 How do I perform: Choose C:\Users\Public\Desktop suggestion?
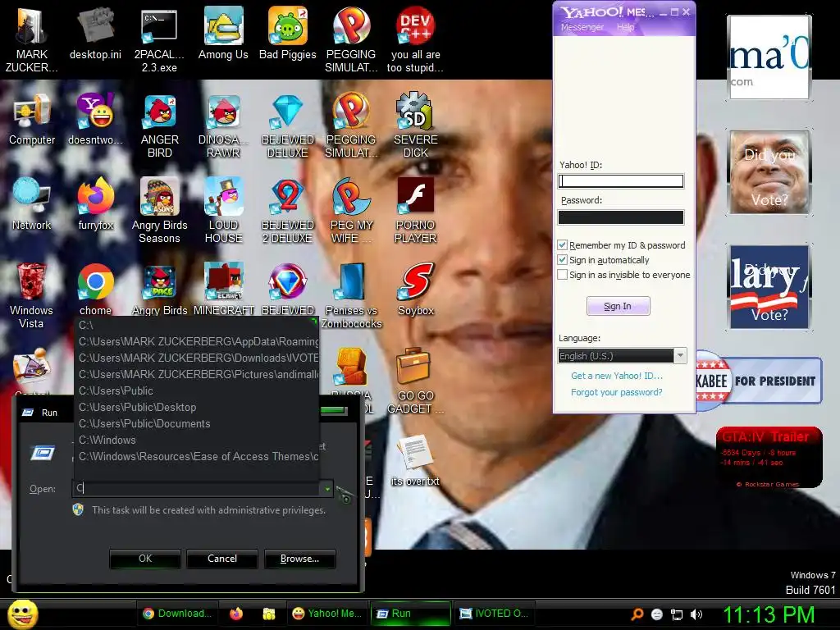tap(197, 407)
